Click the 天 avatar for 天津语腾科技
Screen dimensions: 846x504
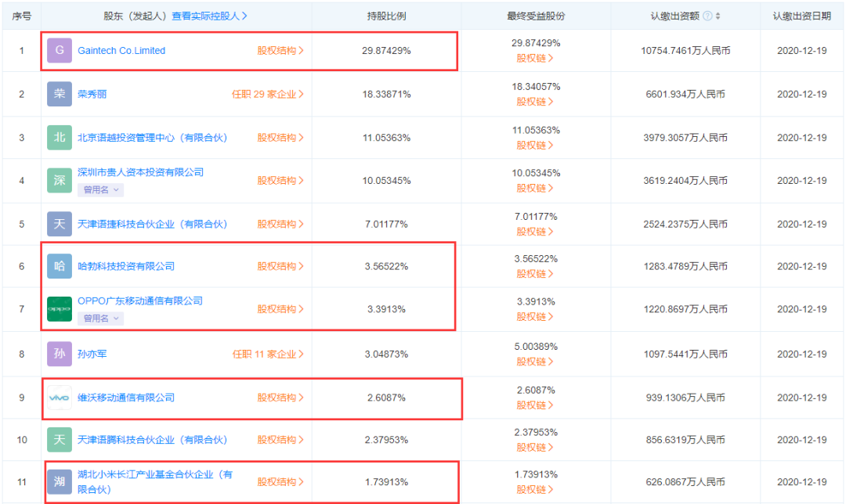point(60,440)
